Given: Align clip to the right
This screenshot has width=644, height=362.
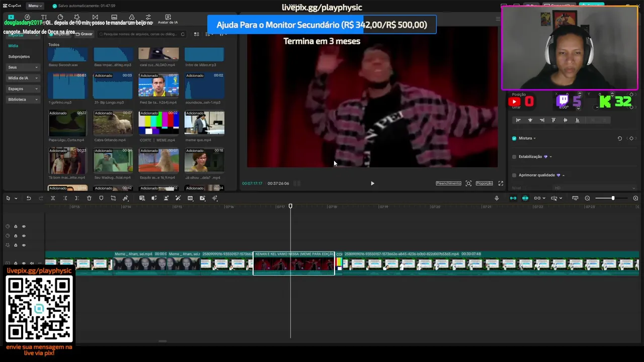Looking at the screenshot, I should coord(542,120).
